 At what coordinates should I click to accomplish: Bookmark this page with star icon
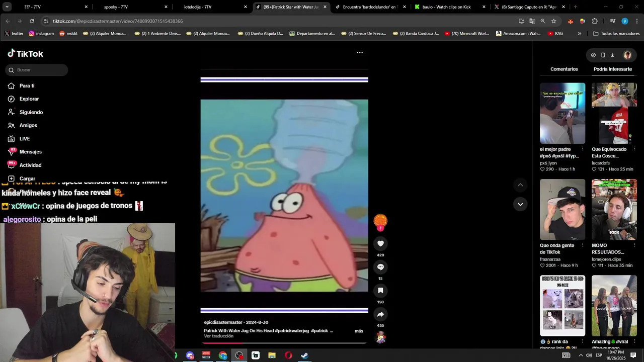[x=554, y=21]
